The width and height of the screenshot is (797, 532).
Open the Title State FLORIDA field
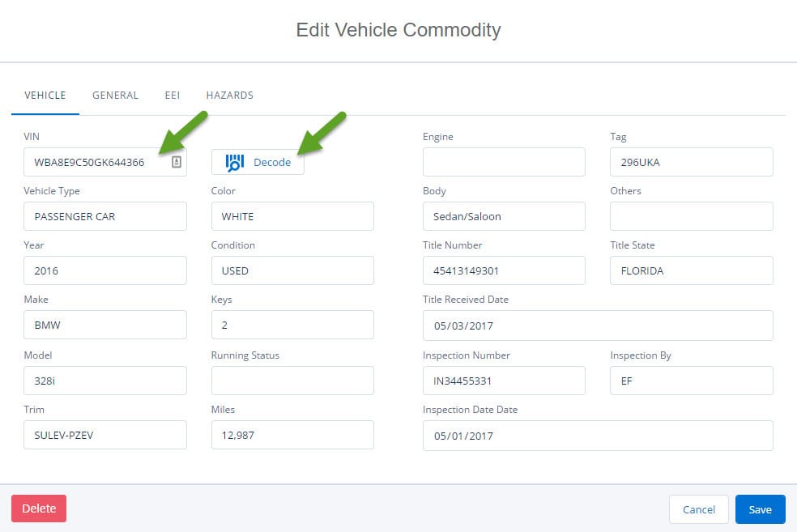(x=691, y=270)
